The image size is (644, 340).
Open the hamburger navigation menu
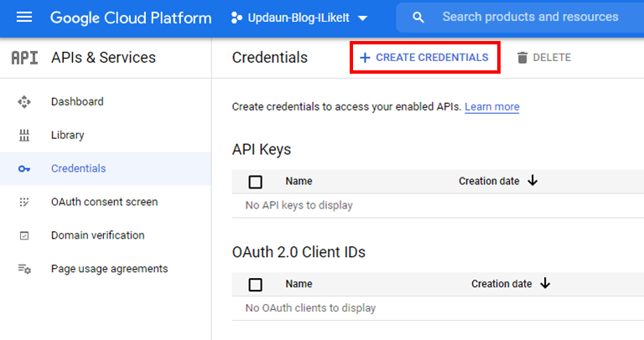24,18
